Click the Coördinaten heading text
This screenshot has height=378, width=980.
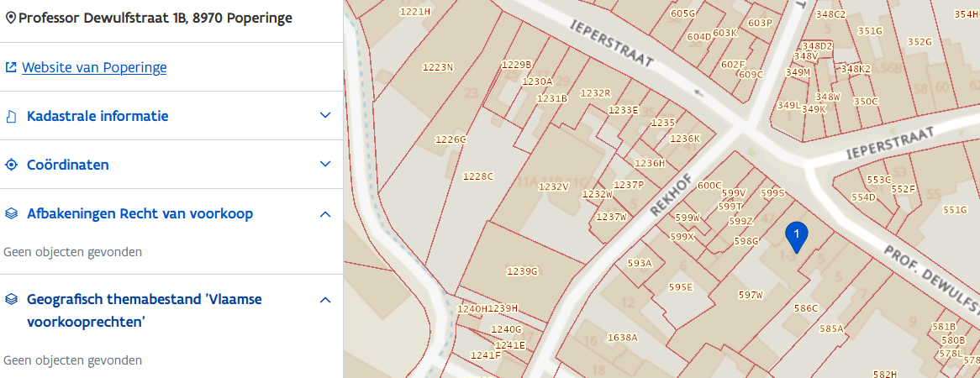[68, 165]
